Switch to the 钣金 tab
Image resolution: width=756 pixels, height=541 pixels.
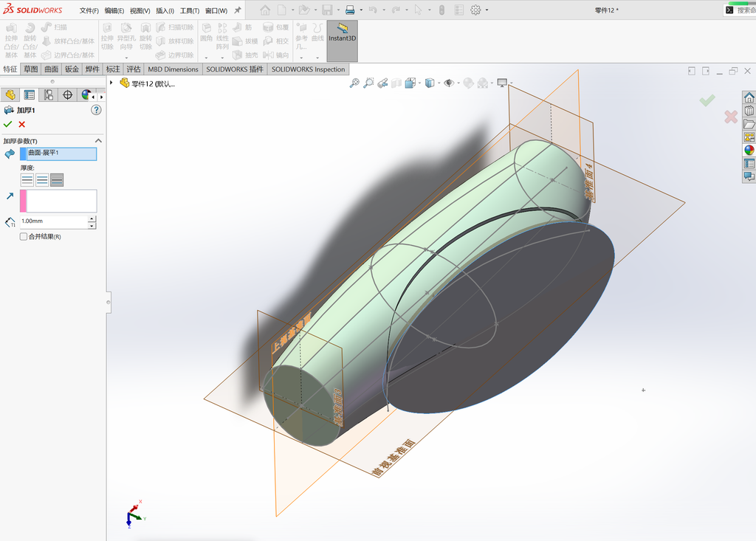72,69
